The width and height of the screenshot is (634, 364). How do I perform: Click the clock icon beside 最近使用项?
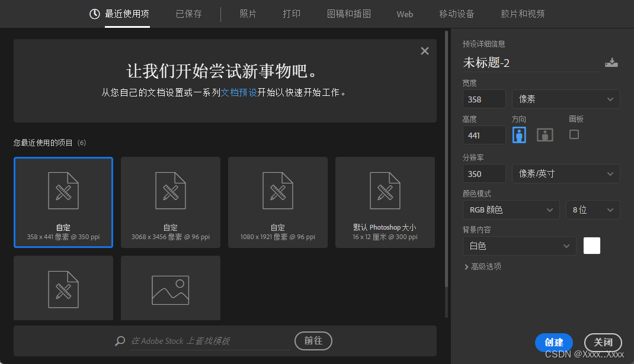(x=94, y=14)
